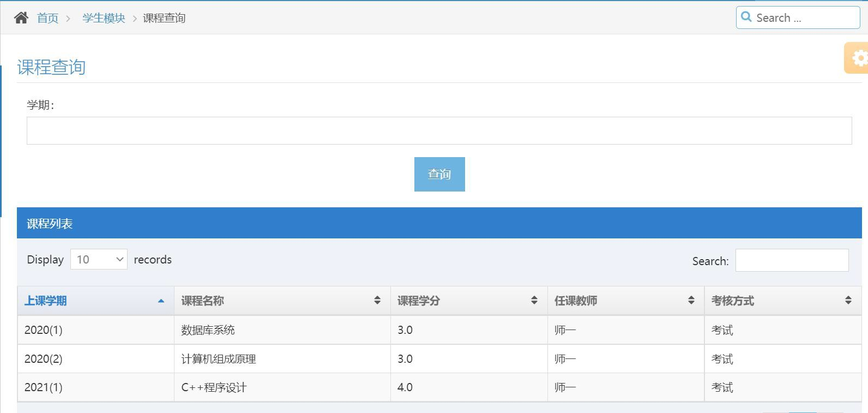Click the 课程列表 panel header
The image size is (868, 413).
click(439, 223)
